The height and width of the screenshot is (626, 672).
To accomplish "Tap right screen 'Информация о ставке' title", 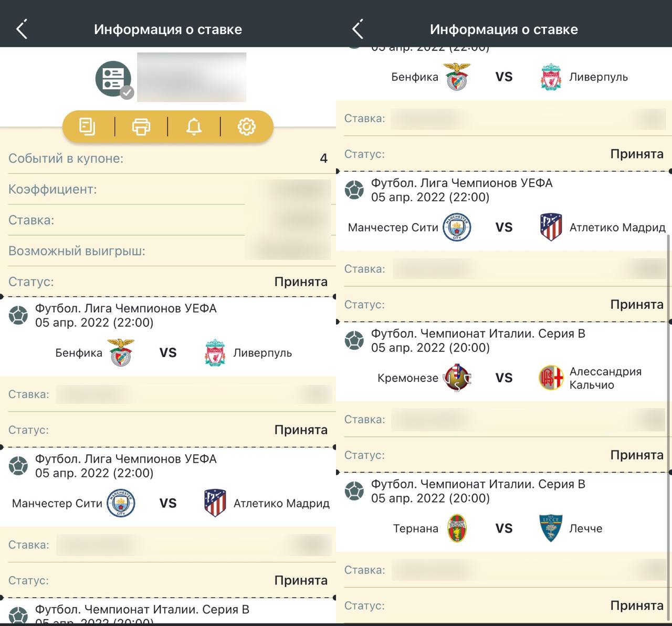I will 504,29.
